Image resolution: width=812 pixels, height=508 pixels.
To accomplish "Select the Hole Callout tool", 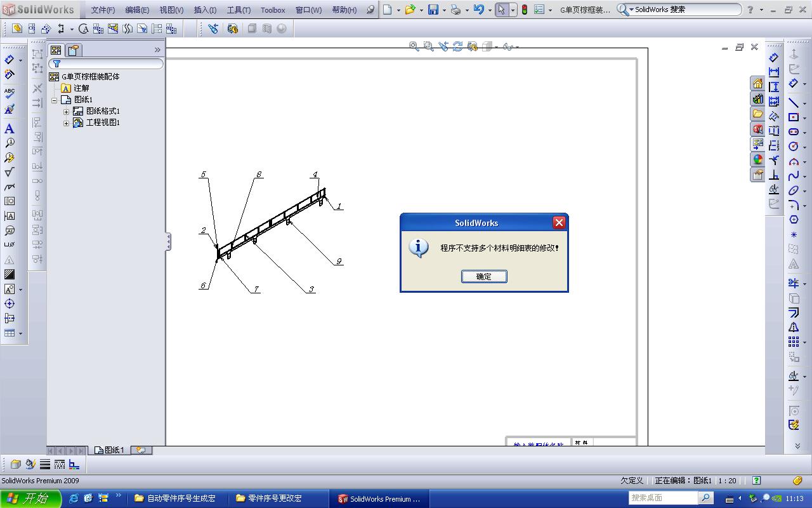I will coord(10,245).
